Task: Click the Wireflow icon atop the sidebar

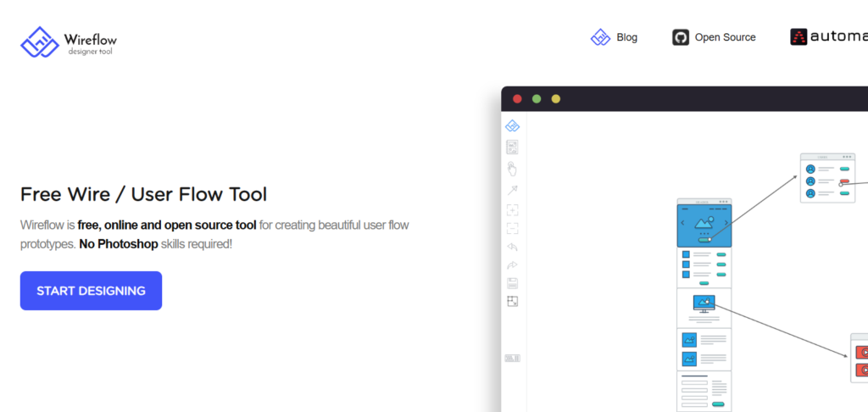Action: click(x=512, y=126)
